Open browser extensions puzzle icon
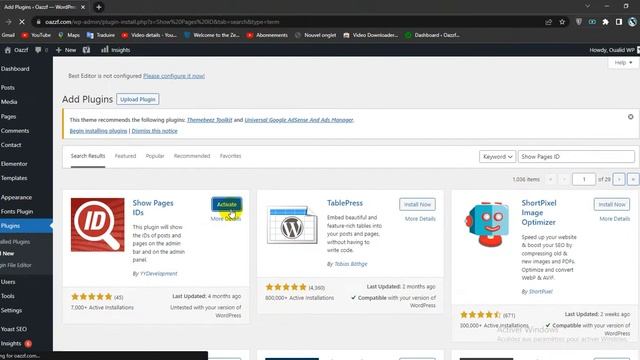This screenshot has height=360, width=640. [605, 22]
